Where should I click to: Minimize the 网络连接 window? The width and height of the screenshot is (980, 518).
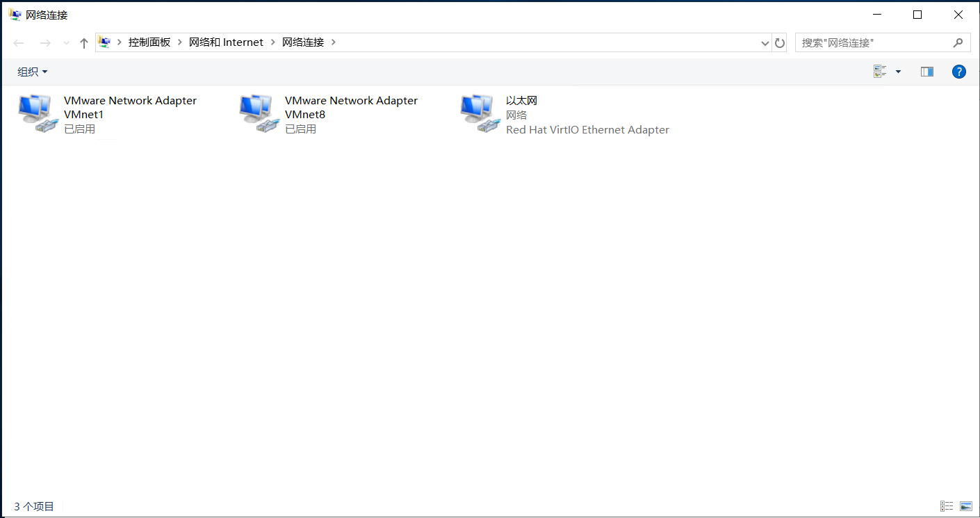pyautogui.click(x=879, y=15)
